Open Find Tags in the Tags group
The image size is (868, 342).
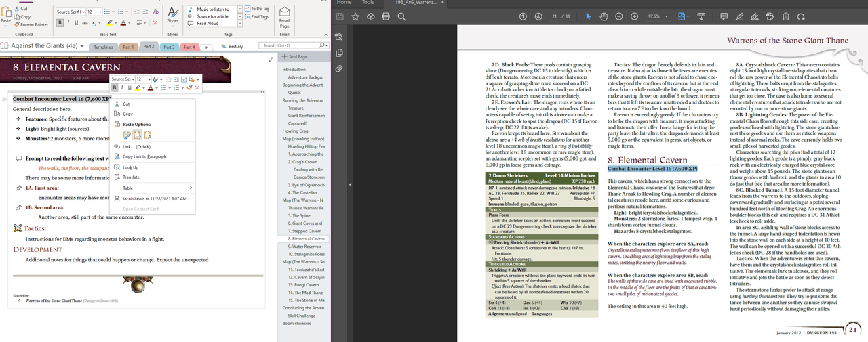click(258, 17)
